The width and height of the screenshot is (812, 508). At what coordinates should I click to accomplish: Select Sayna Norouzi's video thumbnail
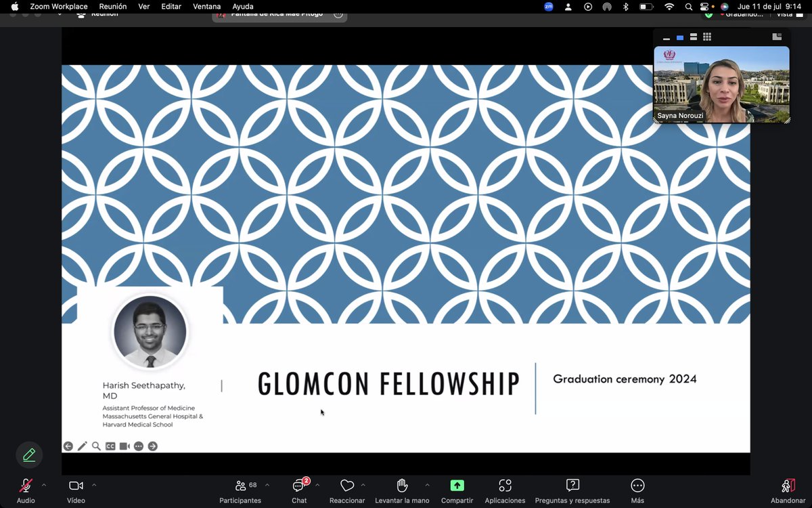coord(721,85)
